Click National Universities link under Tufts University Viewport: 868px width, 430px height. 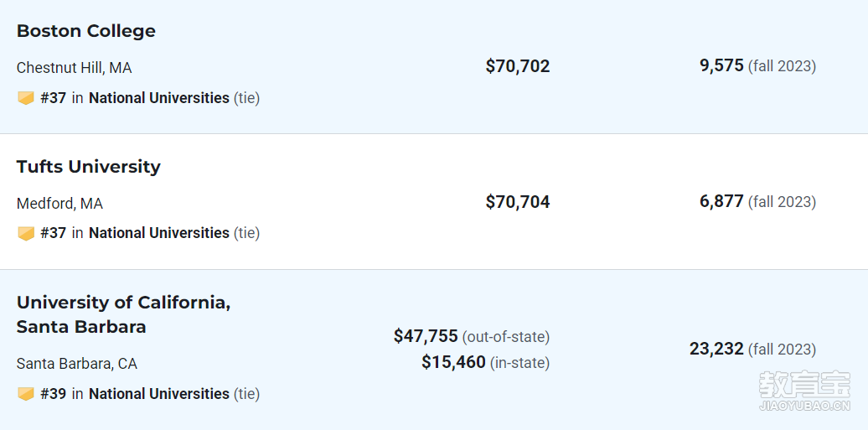click(159, 233)
